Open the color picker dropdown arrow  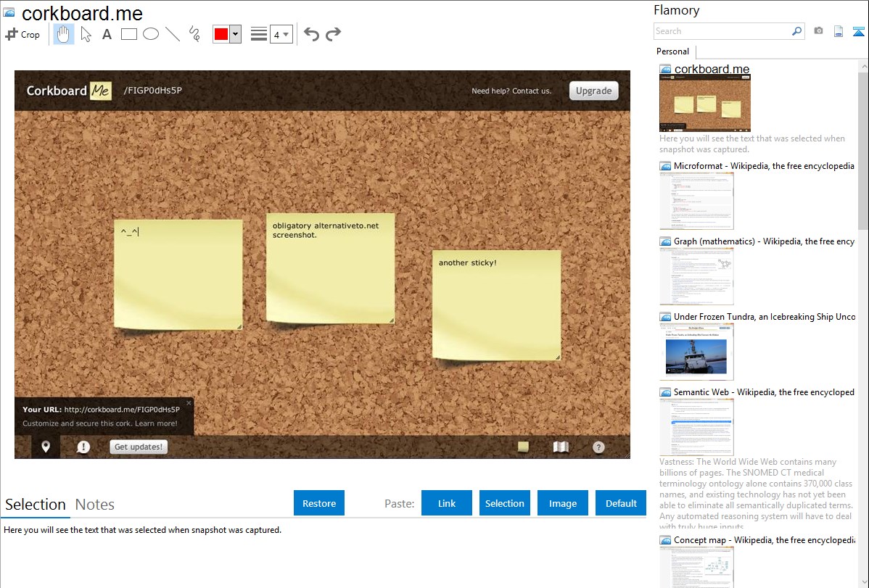235,34
